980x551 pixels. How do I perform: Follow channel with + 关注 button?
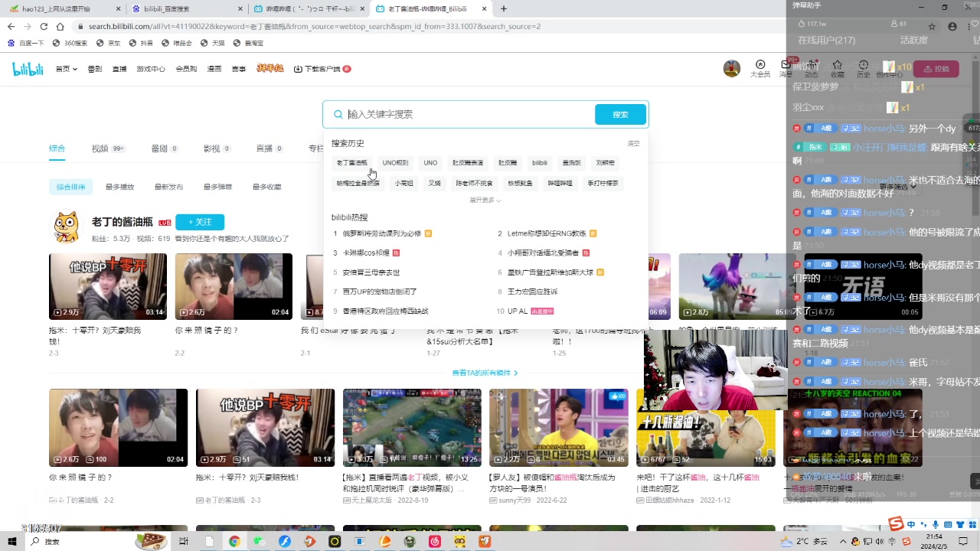(200, 222)
